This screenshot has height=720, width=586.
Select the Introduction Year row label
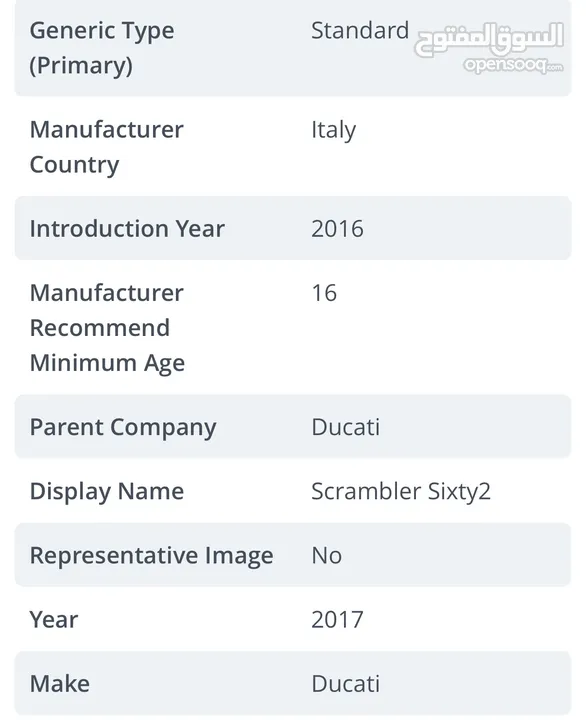click(x=127, y=229)
